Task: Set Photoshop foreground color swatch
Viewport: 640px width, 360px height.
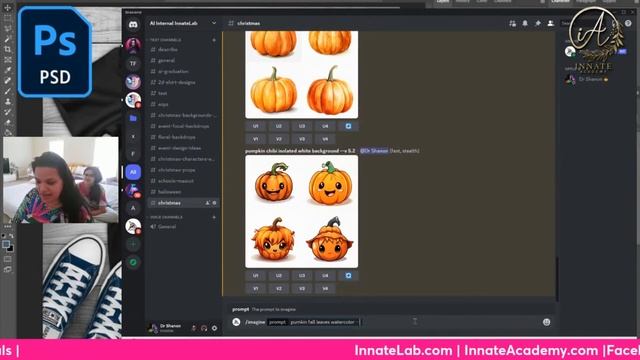Action: click(x=6, y=244)
